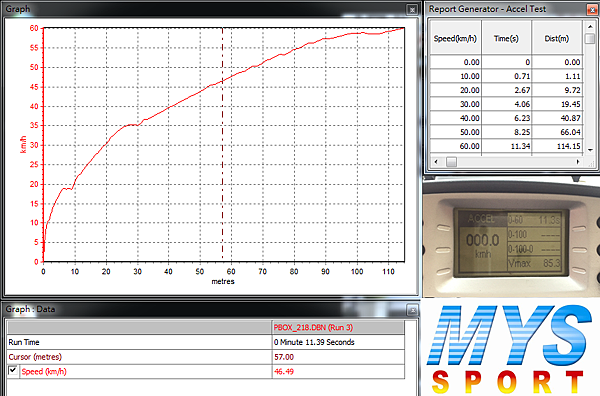The image size is (600, 396).
Task: Click the dashed cursor line on graph
Action: pyautogui.click(x=222, y=145)
